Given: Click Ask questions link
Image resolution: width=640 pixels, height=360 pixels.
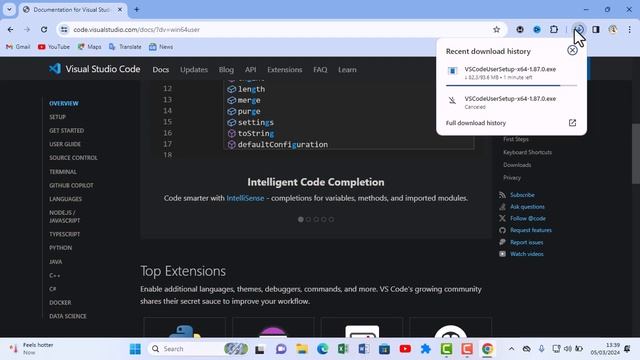Looking at the screenshot, I should [x=527, y=207].
